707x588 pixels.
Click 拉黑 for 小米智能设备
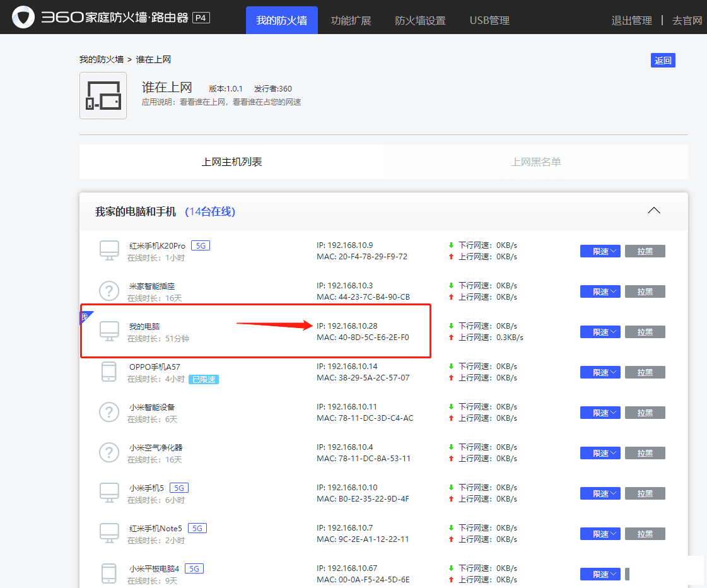[645, 413]
